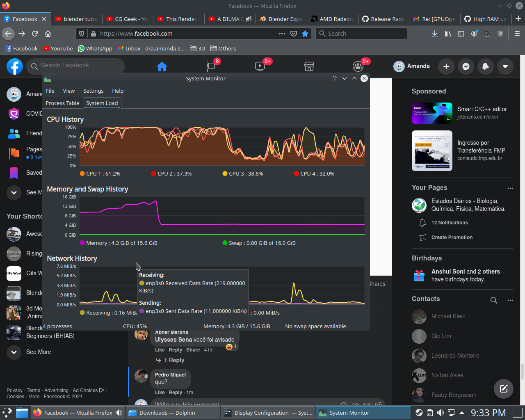Open the Settings menu in System Monitor

coord(93,91)
